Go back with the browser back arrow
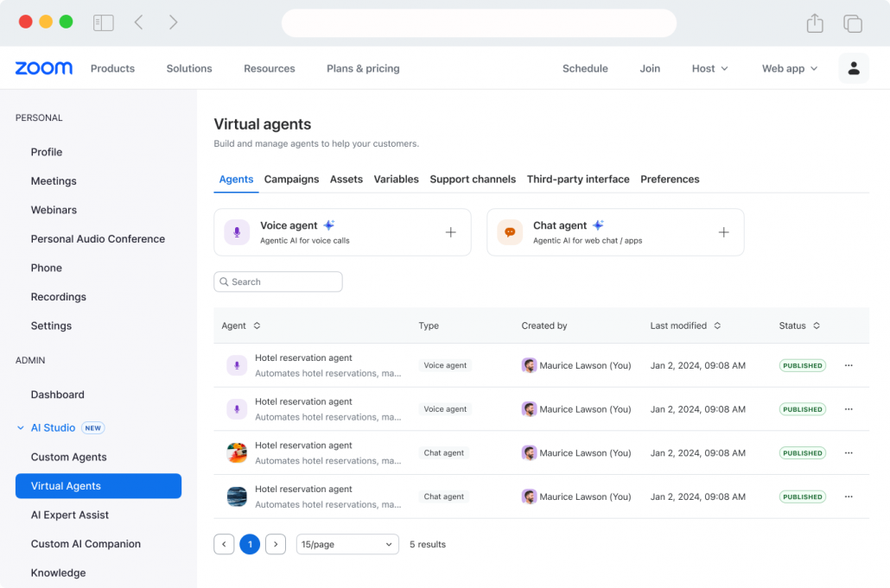Screen dimensions: 890x588 (138, 22)
